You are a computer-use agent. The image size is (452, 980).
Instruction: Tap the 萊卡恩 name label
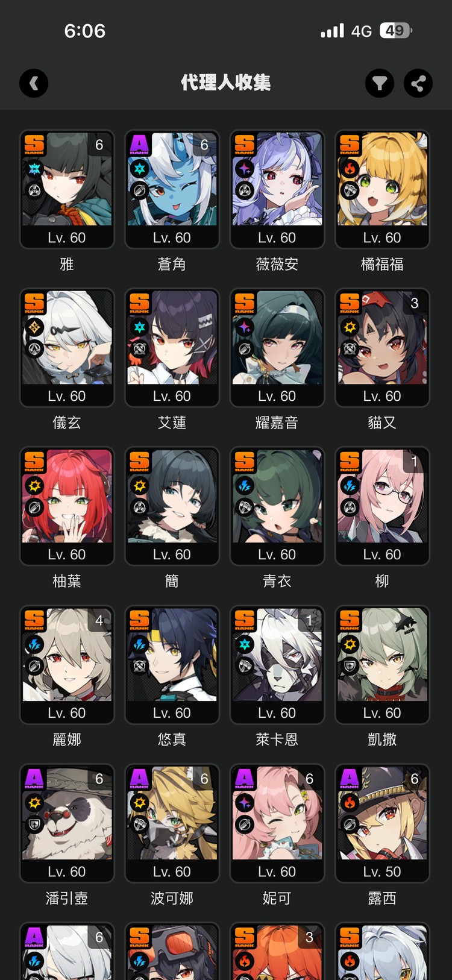[x=277, y=740]
